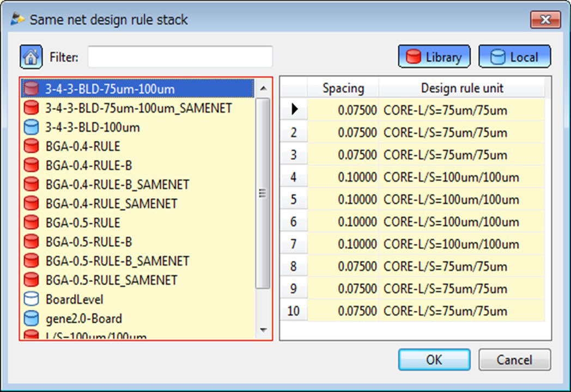Select table row header 5
571x392 pixels.
click(294, 199)
